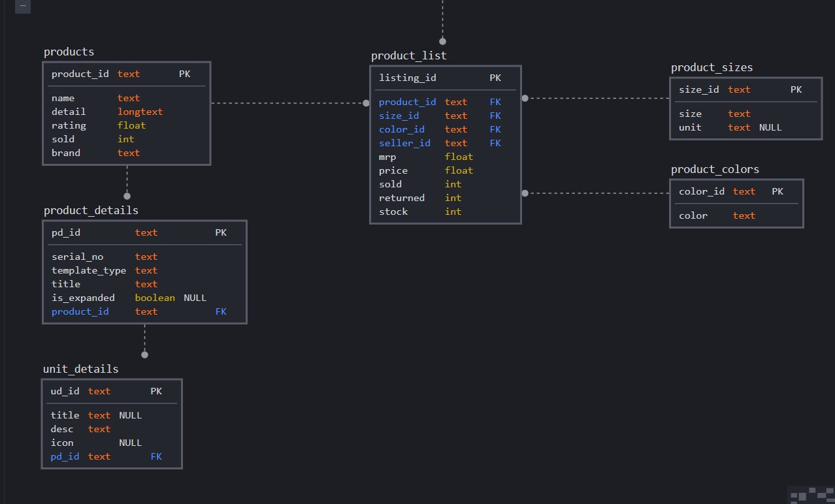Select the unit_details table title
The width and height of the screenshot is (835, 504).
click(80, 369)
